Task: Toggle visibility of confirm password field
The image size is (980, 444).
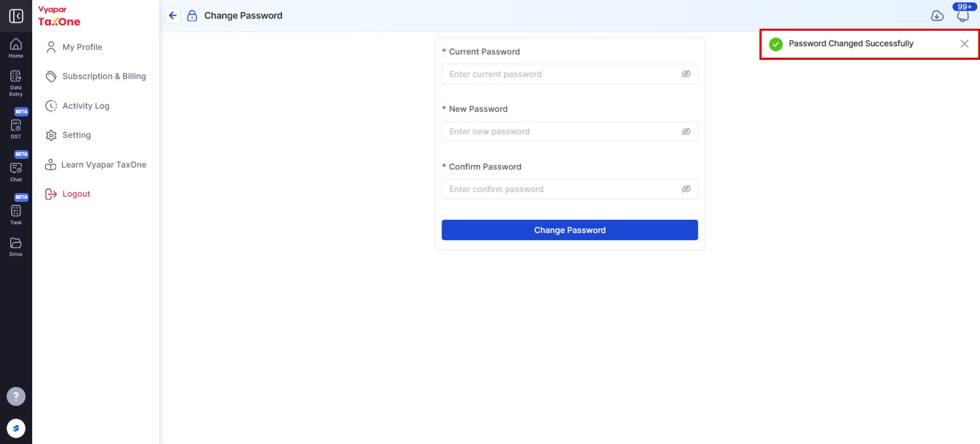Action: [x=686, y=189]
